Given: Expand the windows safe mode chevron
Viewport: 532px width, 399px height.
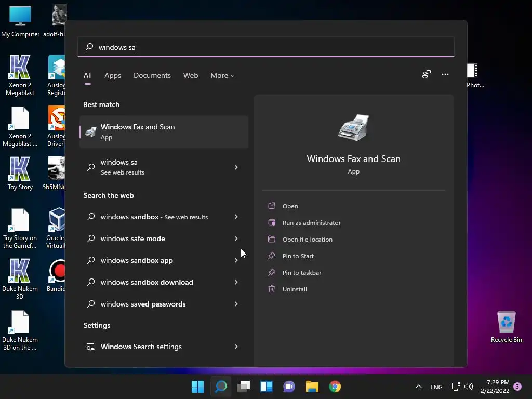Looking at the screenshot, I should coord(236,238).
